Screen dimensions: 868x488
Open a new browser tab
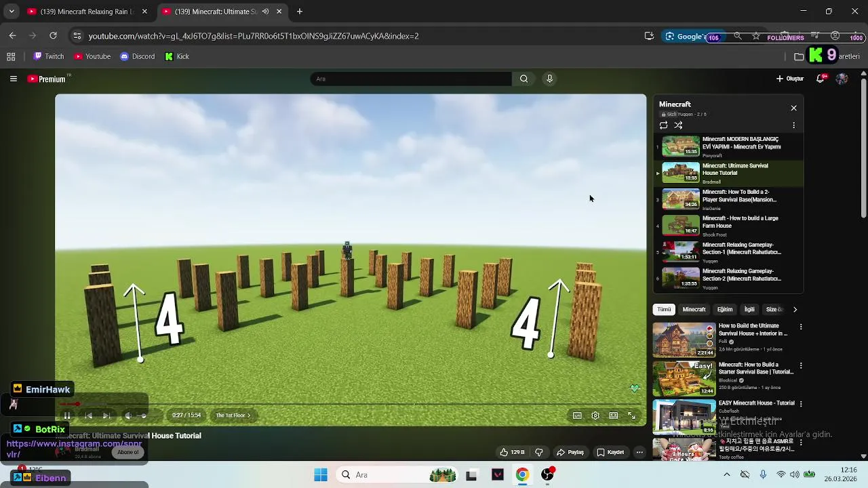click(x=299, y=12)
